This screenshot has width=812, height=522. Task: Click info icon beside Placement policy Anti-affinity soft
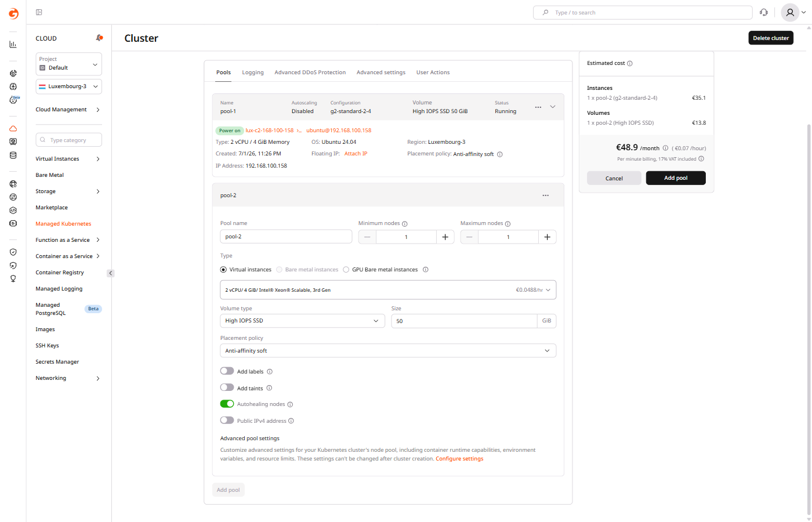pos(500,154)
